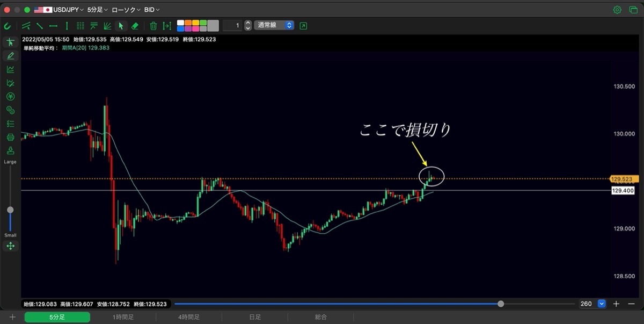Select the vertical line drawing tool
Viewport: 644px width, 324px height.
coord(67,25)
